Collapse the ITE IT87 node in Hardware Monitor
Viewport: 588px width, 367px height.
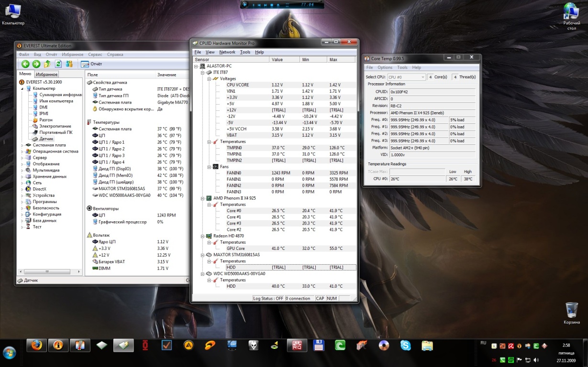coord(202,72)
